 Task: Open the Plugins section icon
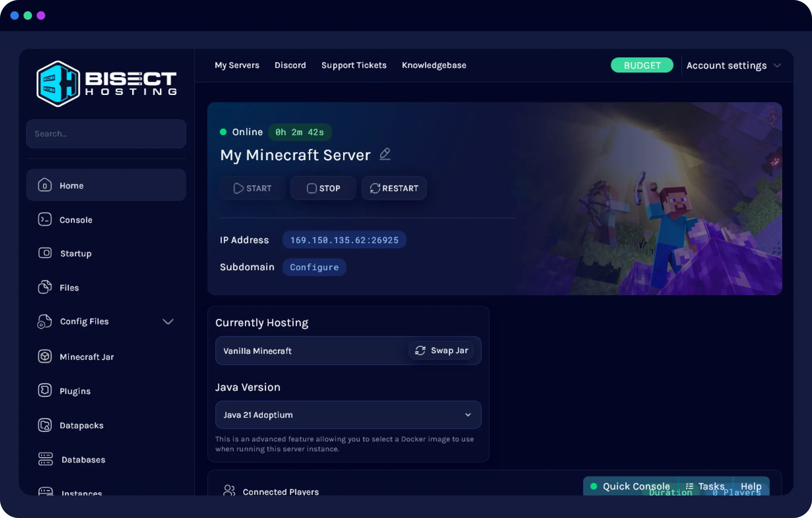(x=45, y=390)
